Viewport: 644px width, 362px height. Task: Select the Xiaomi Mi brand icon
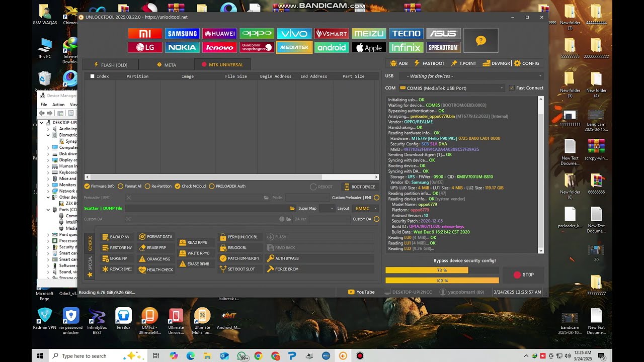pos(145,34)
